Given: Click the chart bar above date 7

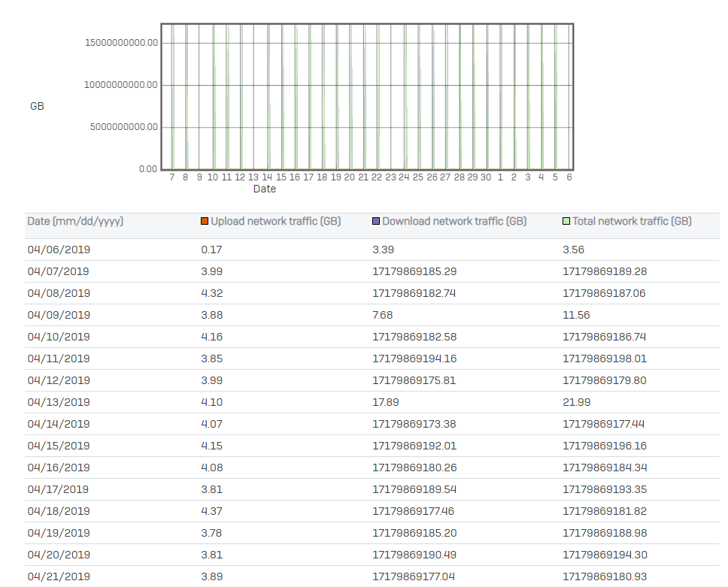Looking at the screenshot, I should (172, 98).
